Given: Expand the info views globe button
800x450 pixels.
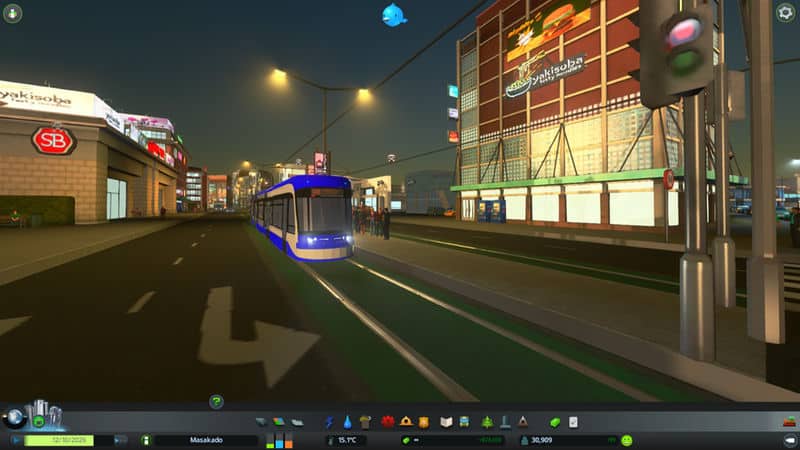Looking at the screenshot, I should pyautogui.click(x=14, y=418).
